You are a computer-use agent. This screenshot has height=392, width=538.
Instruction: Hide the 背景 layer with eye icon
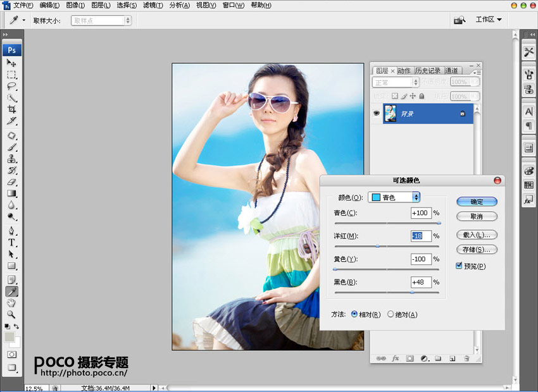(x=377, y=113)
